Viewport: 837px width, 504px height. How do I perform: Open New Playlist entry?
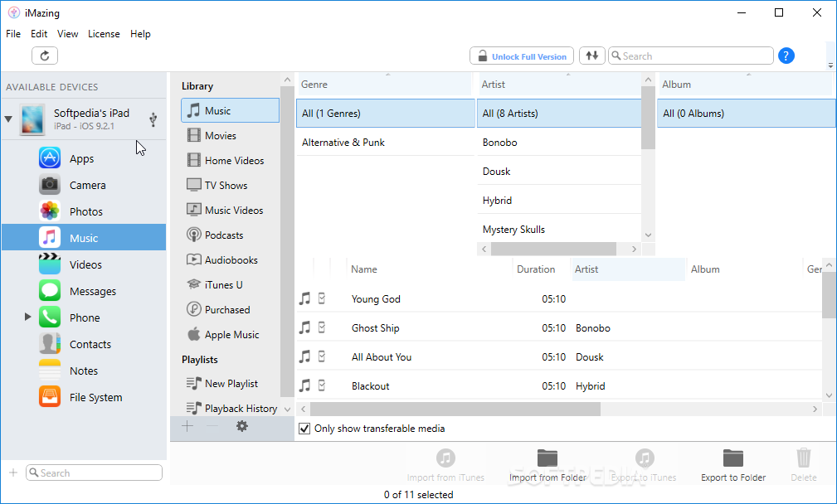(230, 384)
